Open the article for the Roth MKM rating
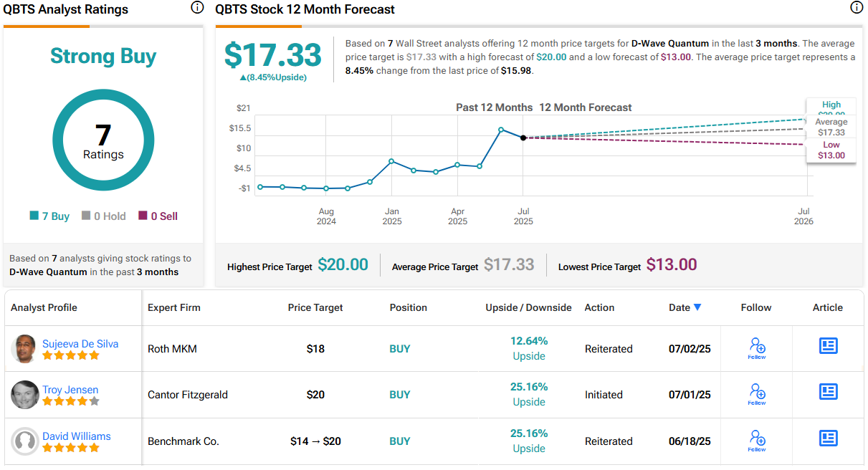 pyautogui.click(x=828, y=346)
